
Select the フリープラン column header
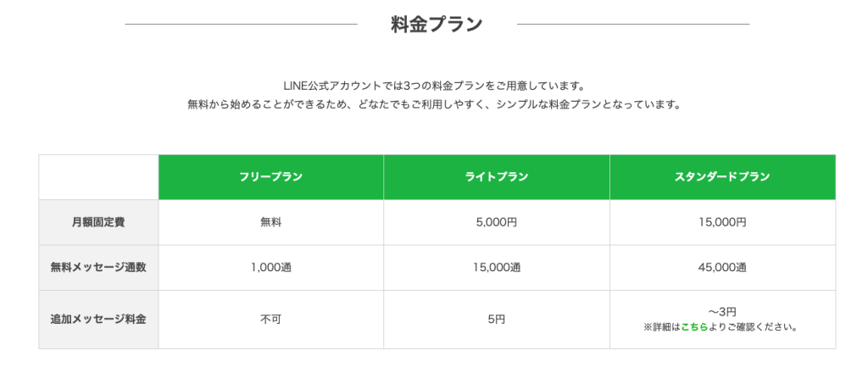pos(270,177)
